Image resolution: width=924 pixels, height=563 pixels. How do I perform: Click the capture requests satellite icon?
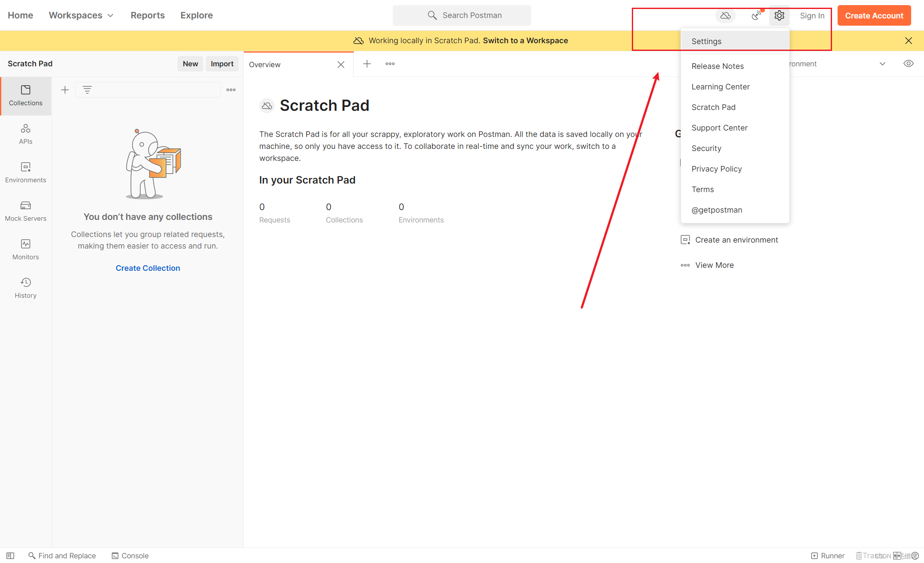click(x=756, y=15)
